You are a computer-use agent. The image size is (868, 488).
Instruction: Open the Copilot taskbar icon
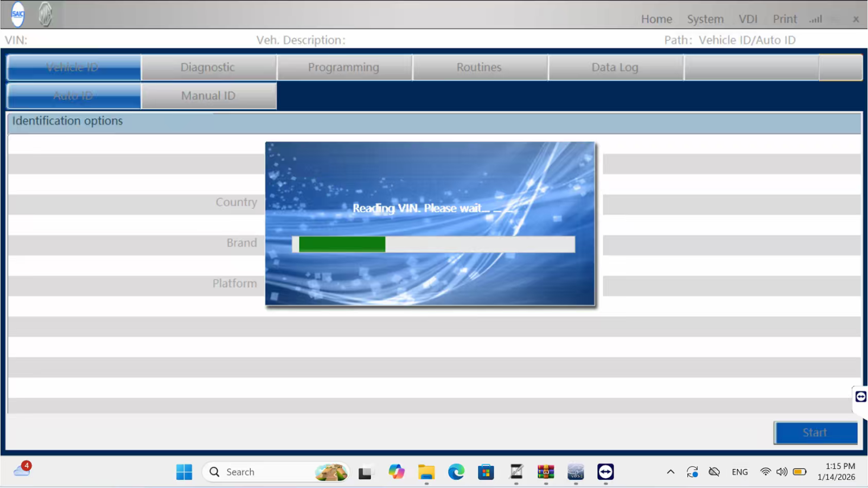pyautogui.click(x=397, y=472)
